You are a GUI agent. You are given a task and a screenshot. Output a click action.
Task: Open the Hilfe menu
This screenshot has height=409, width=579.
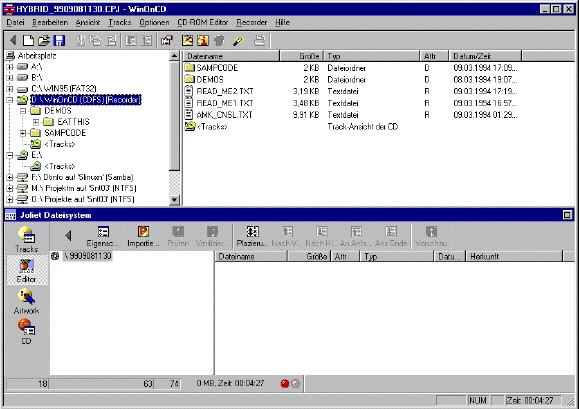(282, 23)
